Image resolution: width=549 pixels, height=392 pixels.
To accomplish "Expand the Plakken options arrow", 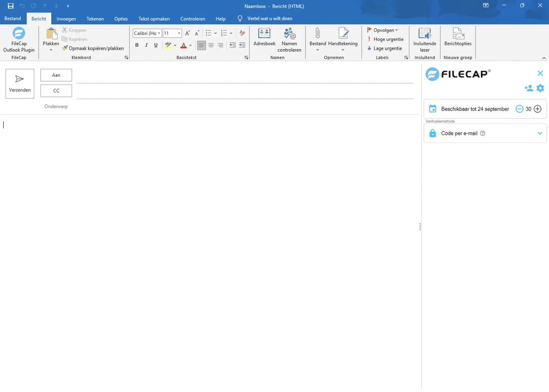I will [51, 50].
